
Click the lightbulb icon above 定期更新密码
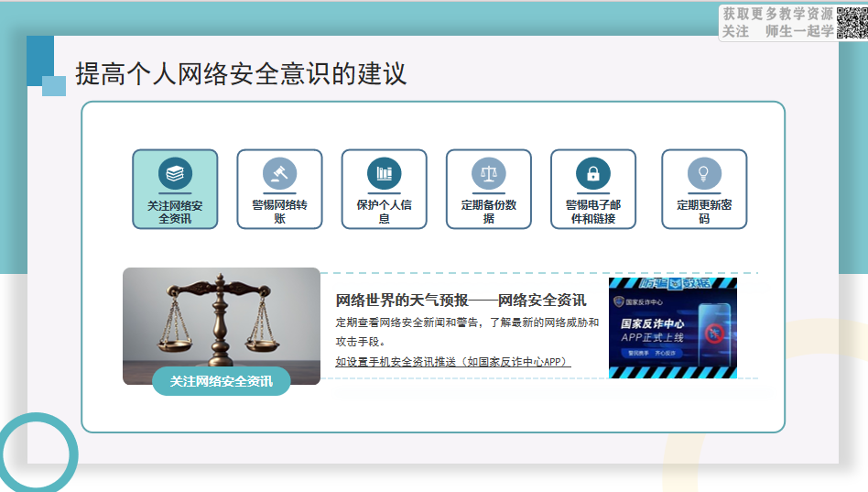pyautogui.click(x=704, y=173)
